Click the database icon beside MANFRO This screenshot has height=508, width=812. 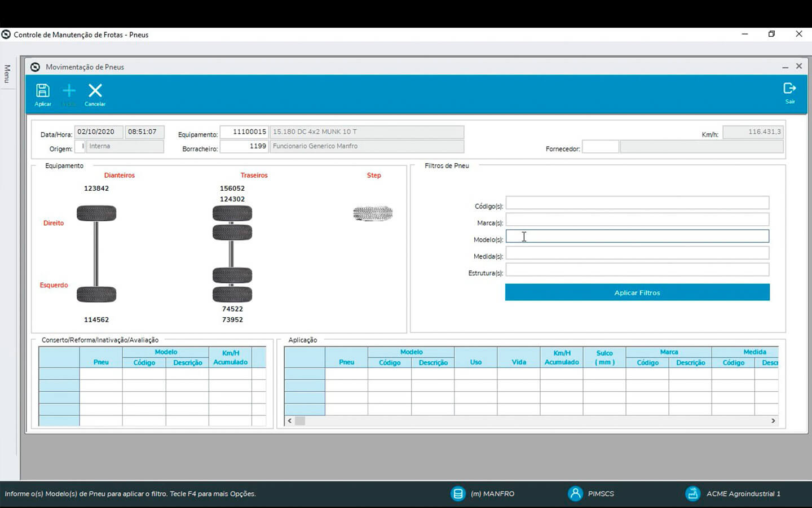coord(458,493)
